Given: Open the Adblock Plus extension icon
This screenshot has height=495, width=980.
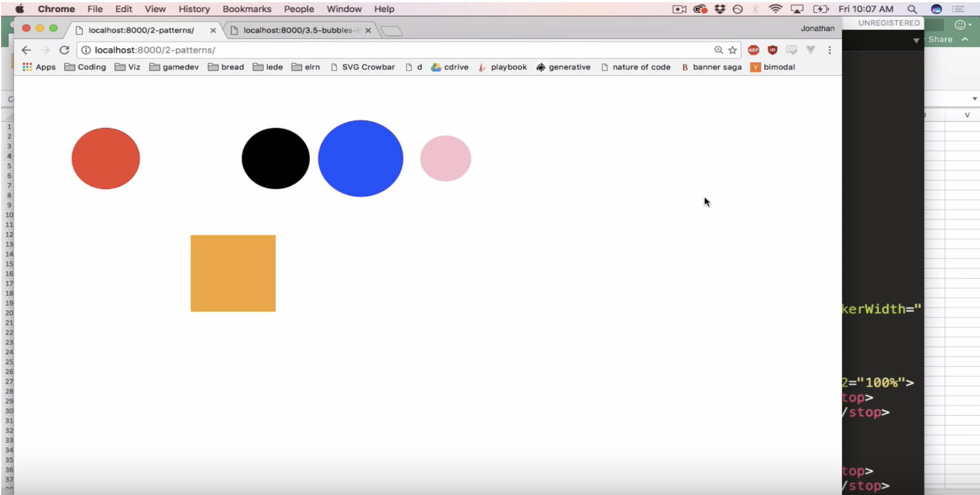Looking at the screenshot, I should click(753, 50).
